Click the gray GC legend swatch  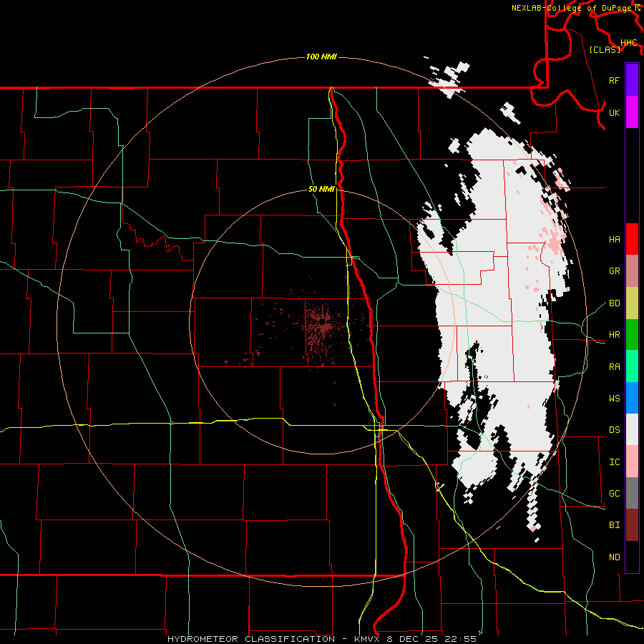pyautogui.click(x=632, y=493)
